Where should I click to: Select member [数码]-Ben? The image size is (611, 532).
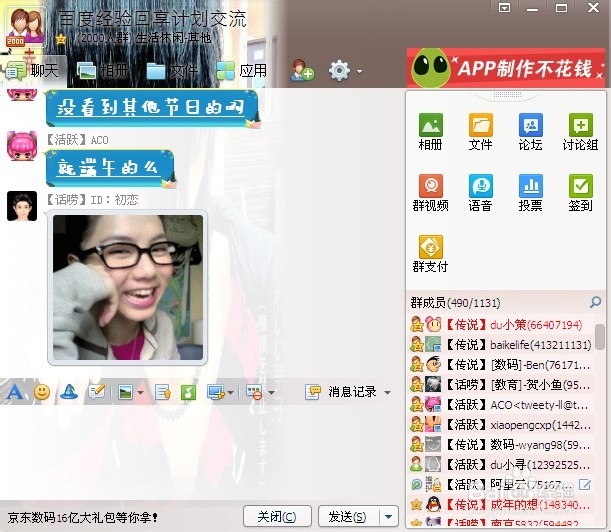502,365
